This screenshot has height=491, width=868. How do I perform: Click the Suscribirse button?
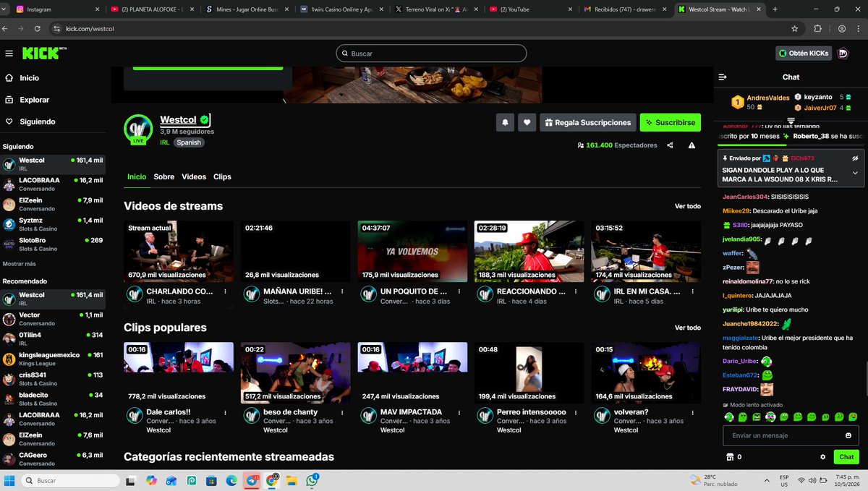pos(670,123)
